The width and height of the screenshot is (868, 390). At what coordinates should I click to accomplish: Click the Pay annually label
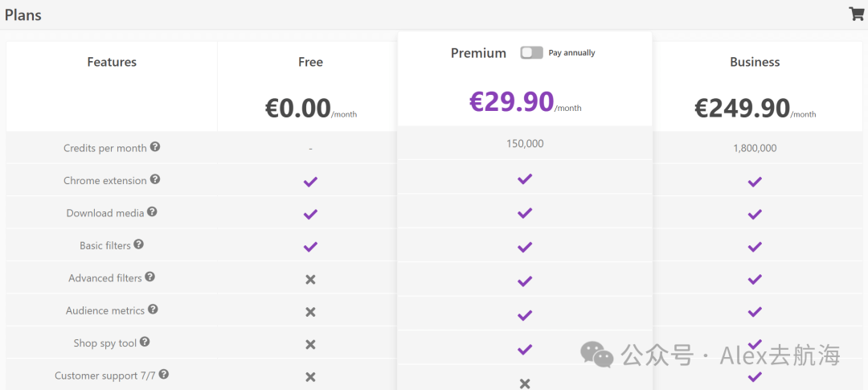point(572,53)
